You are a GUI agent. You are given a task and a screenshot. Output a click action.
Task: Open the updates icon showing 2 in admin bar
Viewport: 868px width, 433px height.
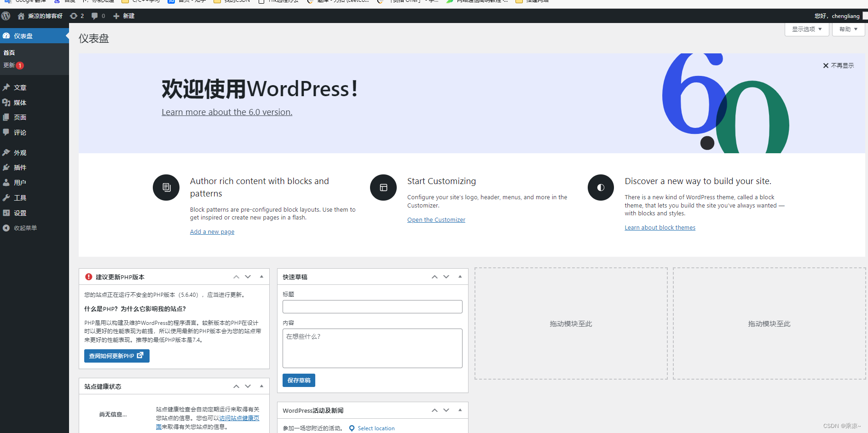[x=74, y=16]
